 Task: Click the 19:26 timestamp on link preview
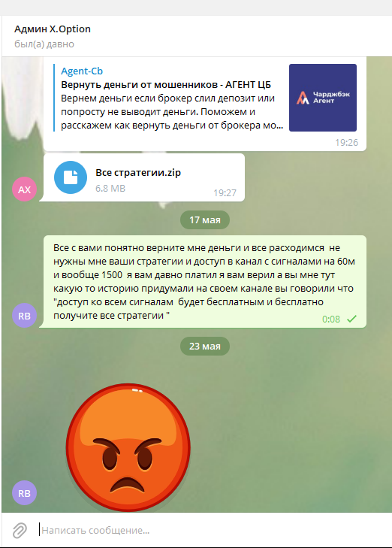[x=347, y=143]
